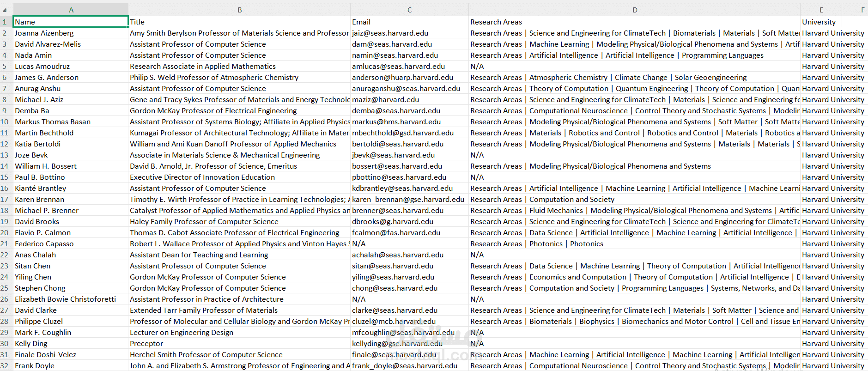868x371 pixels.
Task: Select row 1 header
Action: tap(6, 22)
